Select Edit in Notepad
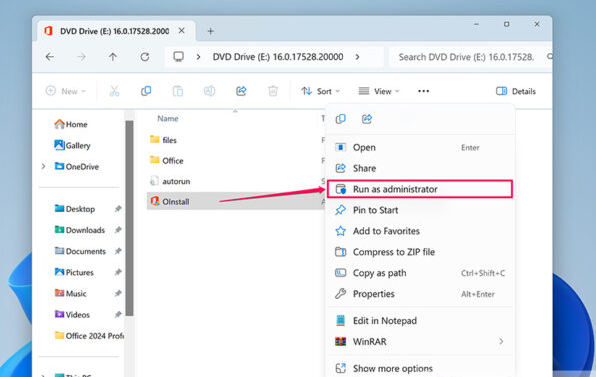Viewport: 596px width, 377px height. point(420,321)
